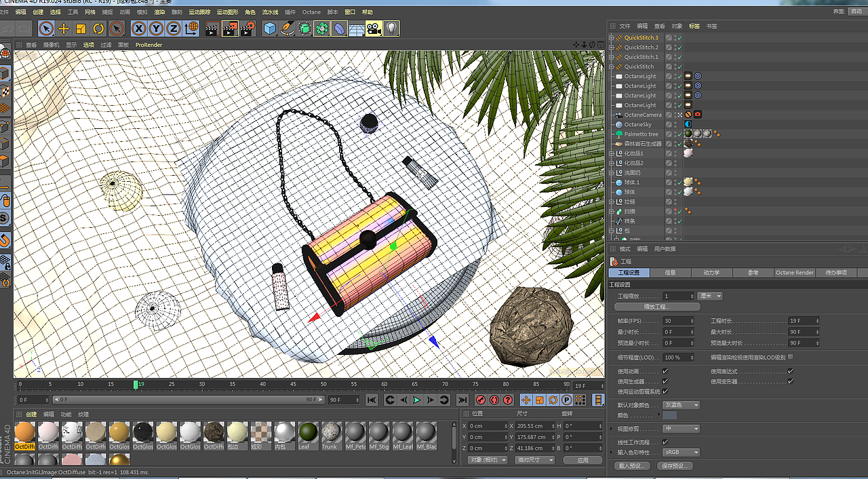868x479 pixels.
Task: Switch to the Octane Render tab
Action: point(794,273)
